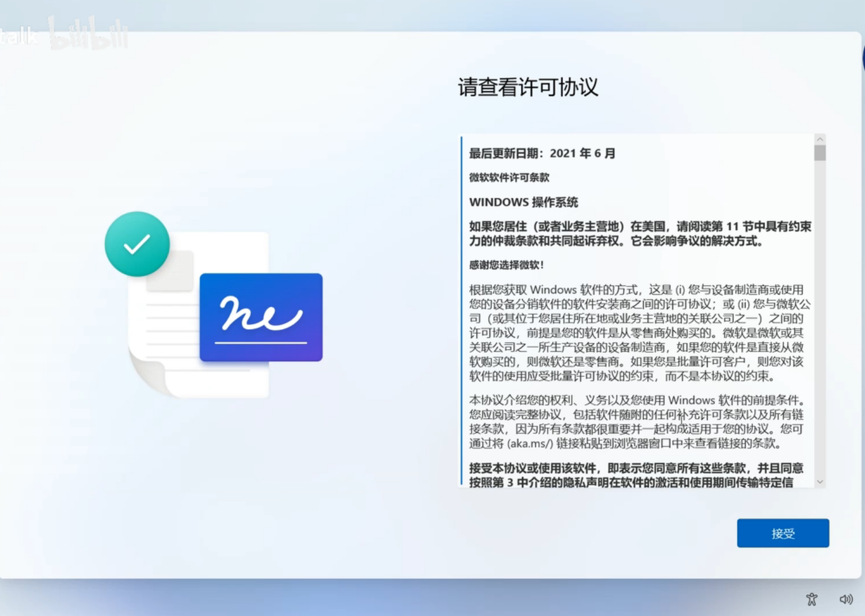Viewport: 865px width, 616px height.
Task: Click the text 感谢您选择微软！
Action: click(x=507, y=265)
